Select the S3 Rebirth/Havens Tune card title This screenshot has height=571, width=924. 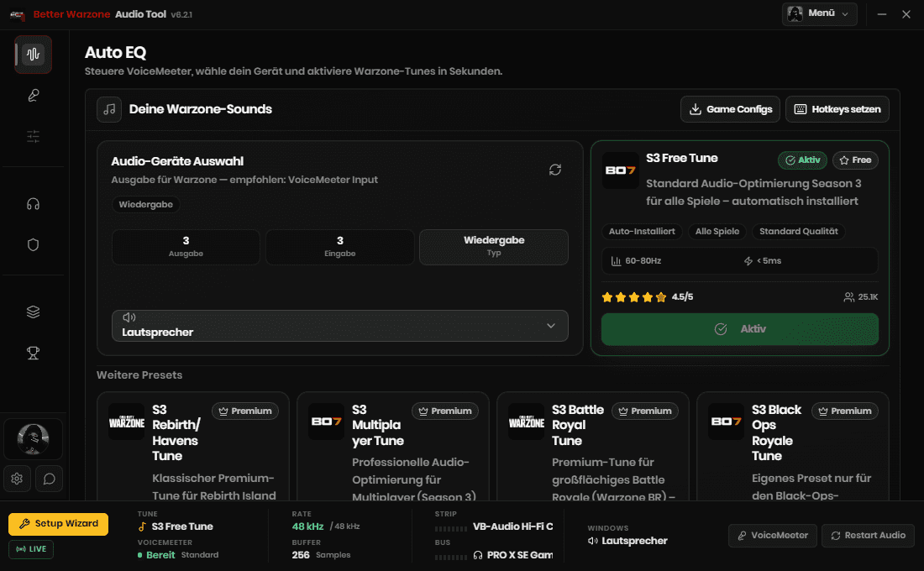[176, 432]
